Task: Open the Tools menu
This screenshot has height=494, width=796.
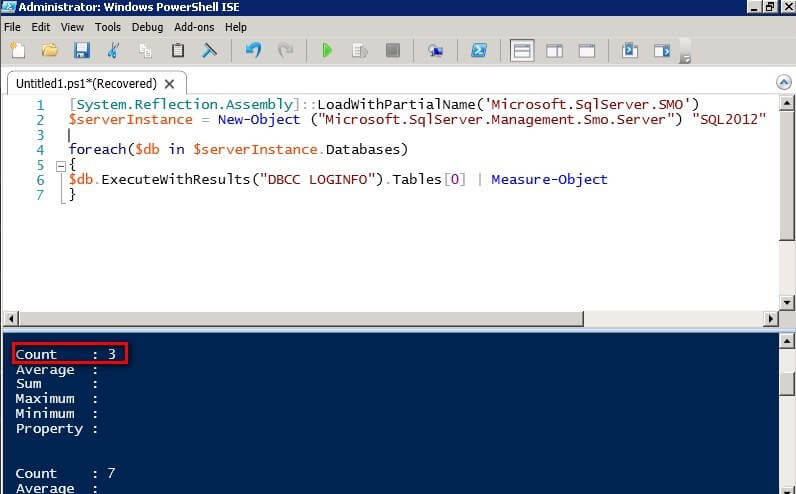Action: pyautogui.click(x=108, y=27)
